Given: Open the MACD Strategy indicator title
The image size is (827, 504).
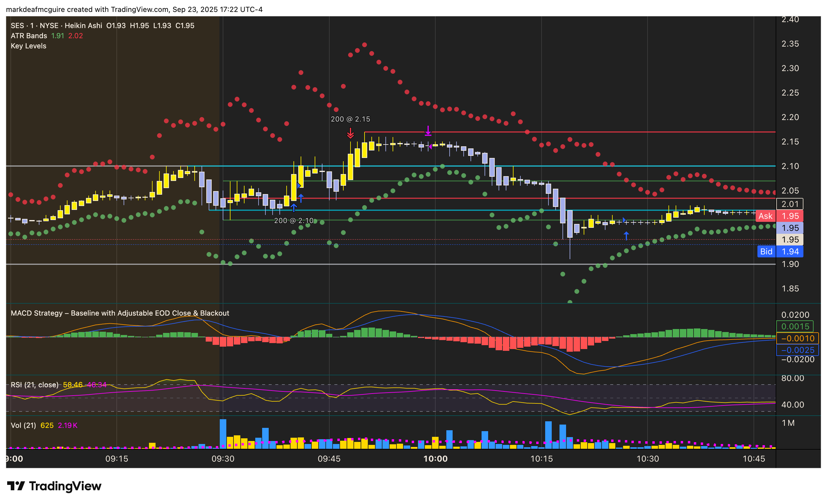Looking at the screenshot, I should [x=120, y=313].
